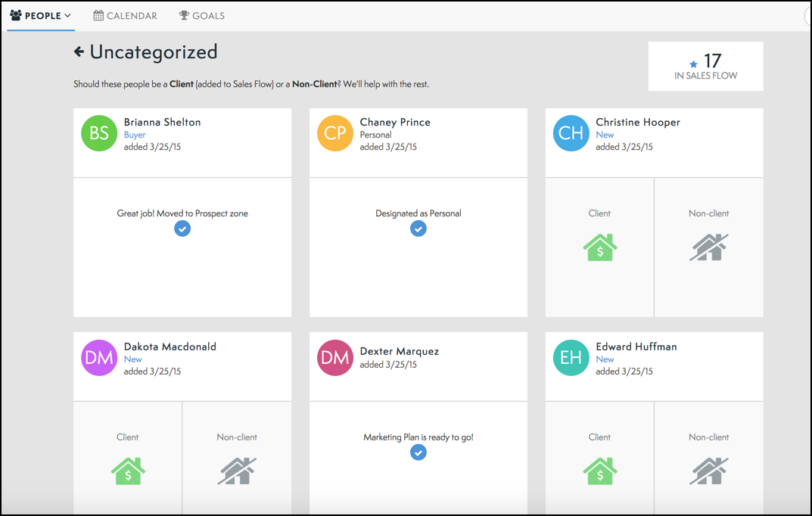Open Dexter Marquez's contact name
The width and height of the screenshot is (812, 516).
point(399,351)
